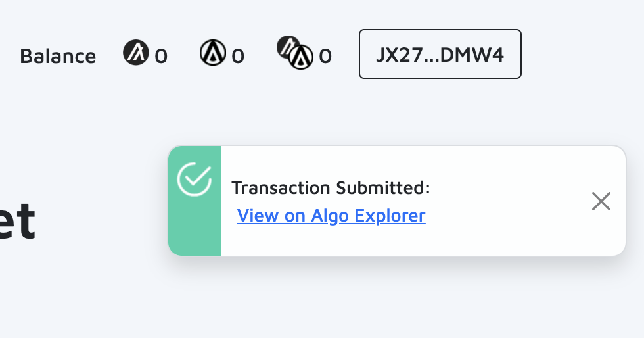Click the outlined Algo token balance icon
The height and width of the screenshot is (338, 644).
[x=213, y=53]
